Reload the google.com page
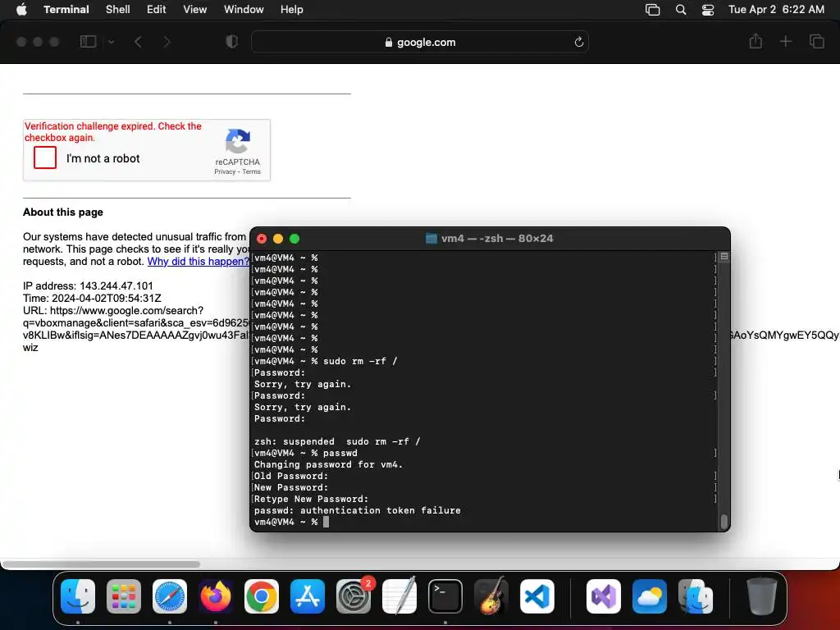The width and height of the screenshot is (840, 630). 578,42
